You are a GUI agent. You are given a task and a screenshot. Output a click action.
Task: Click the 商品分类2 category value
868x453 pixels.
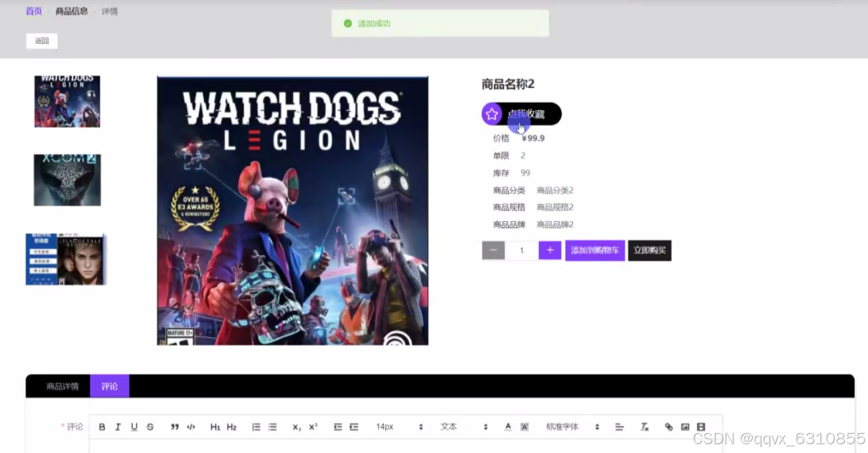pyautogui.click(x=555, y=190)
